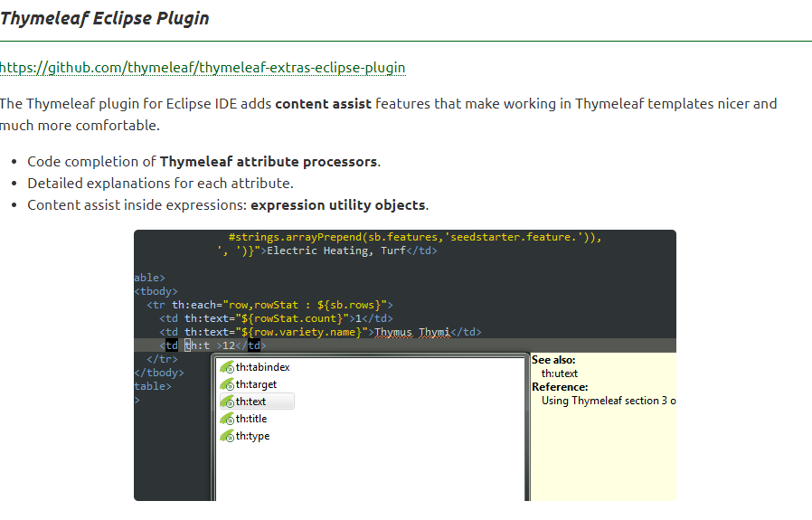Viewport: 812px width, 520px height.
Task: Click the th:each row code line
Action: point(269,305)
